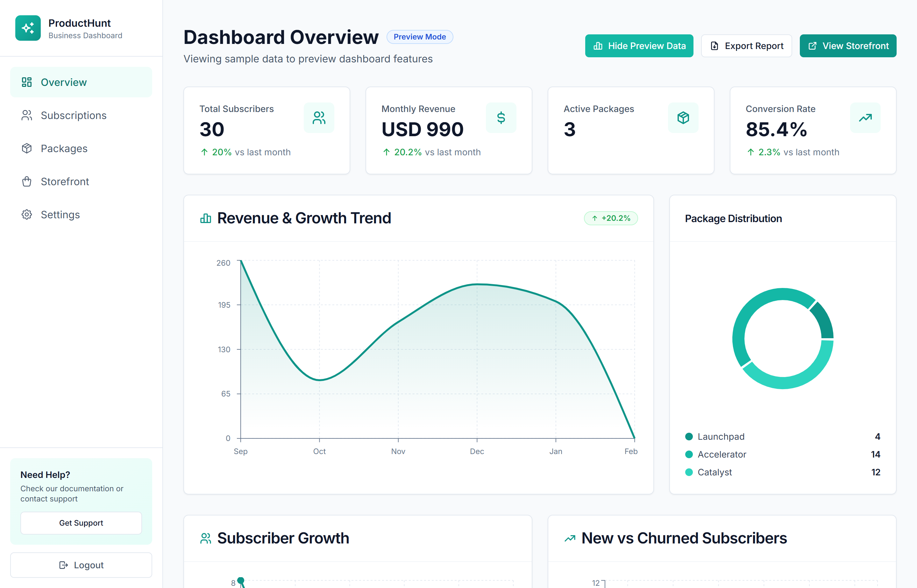Click the ProductHunt sparkle logo icon

(28, 28)
